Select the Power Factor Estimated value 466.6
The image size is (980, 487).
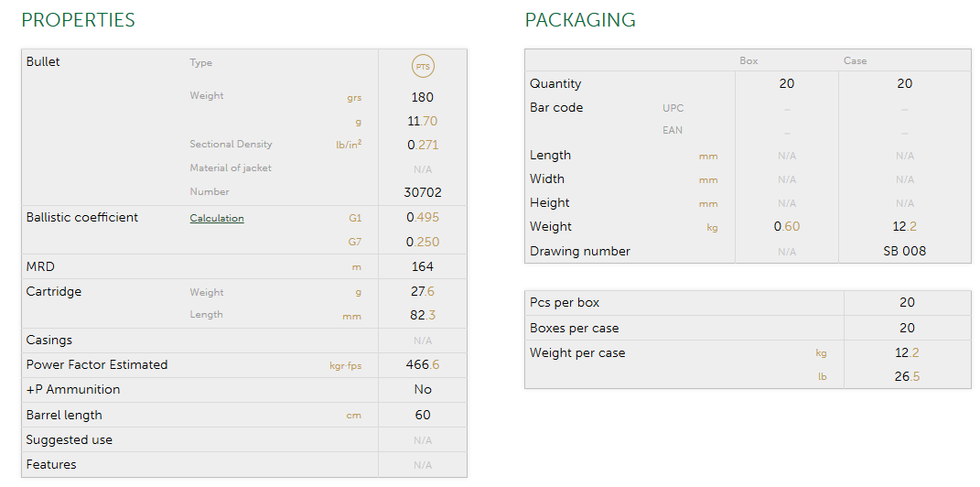pos(422,365)
